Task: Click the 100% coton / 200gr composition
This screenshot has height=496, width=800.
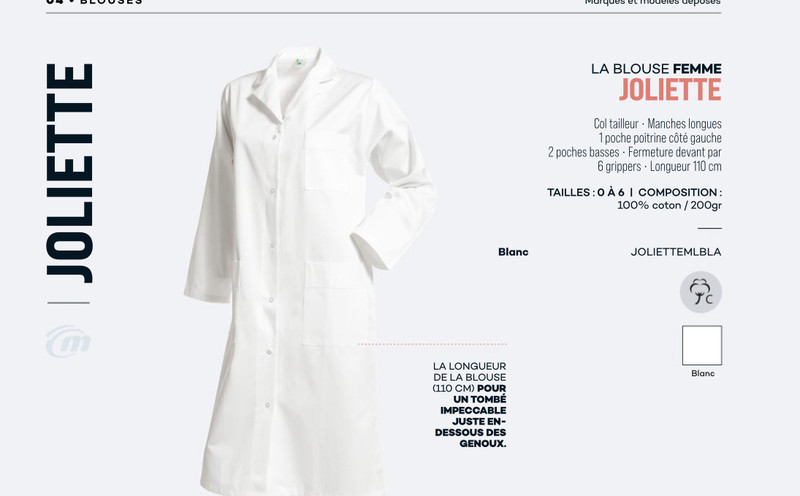Action: click(669, 205)
